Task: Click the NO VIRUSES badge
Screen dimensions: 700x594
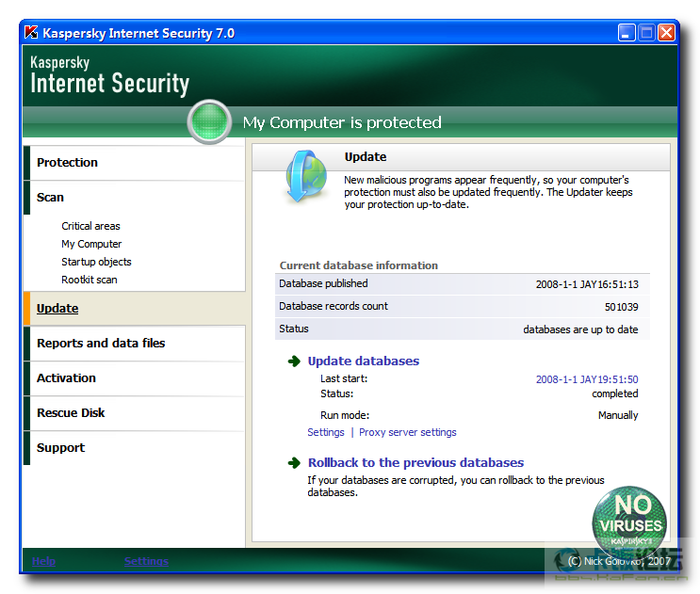Action: click(x=629, y=523)
